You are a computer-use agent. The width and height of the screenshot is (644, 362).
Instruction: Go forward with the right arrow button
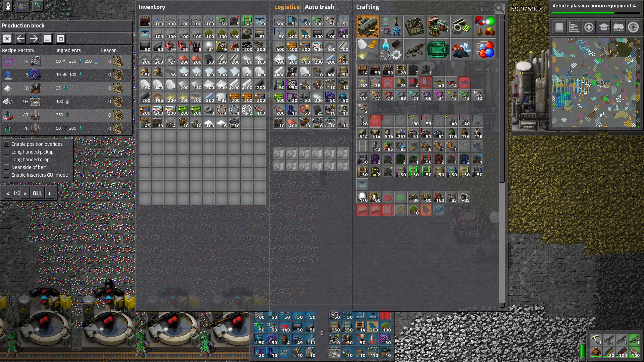coord(34,39)
